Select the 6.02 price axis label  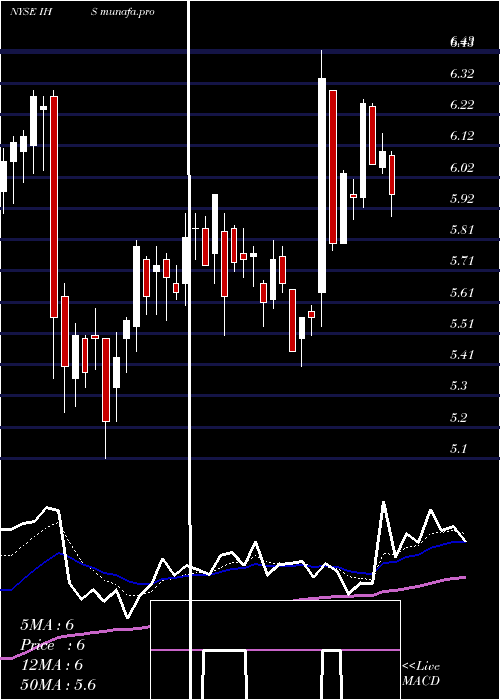click(462, 167)
